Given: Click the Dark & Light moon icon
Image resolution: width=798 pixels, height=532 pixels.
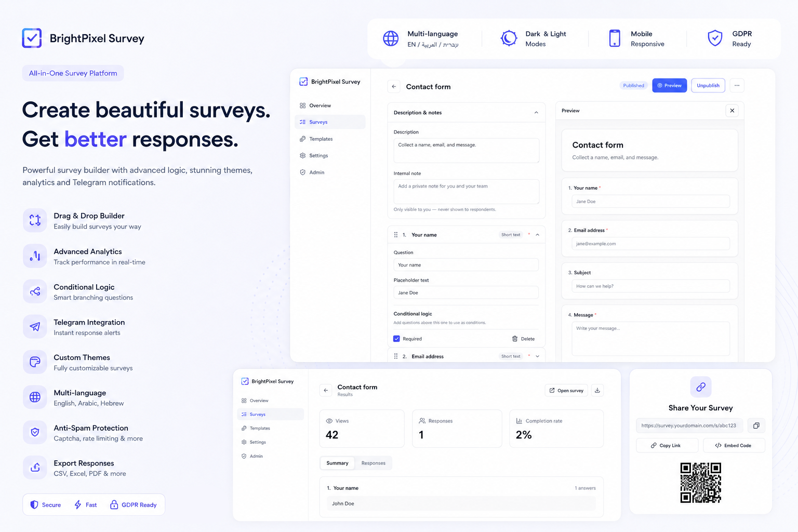Looking at the screenshot, I should (509, 38).
